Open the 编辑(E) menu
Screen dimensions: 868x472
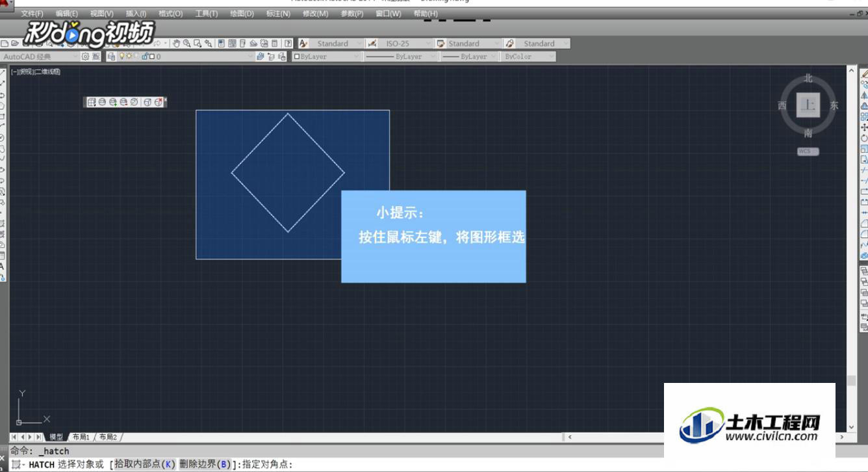pos(67,14)
